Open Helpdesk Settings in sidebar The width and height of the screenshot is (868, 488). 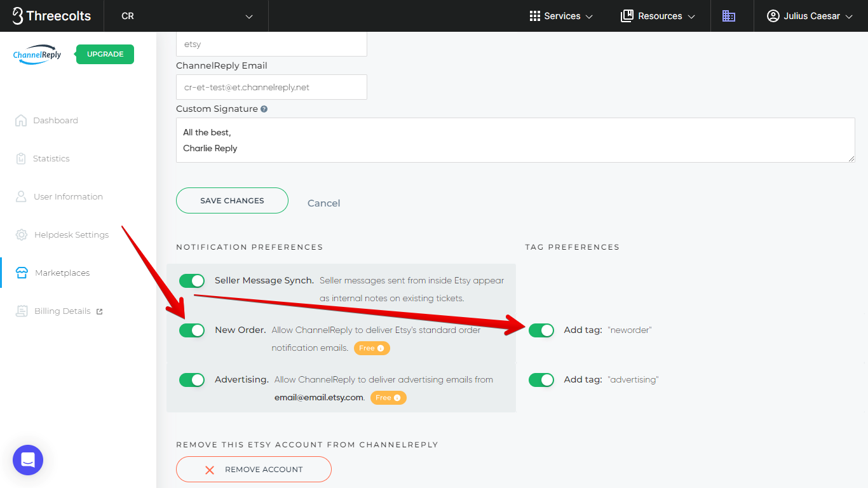71,234
